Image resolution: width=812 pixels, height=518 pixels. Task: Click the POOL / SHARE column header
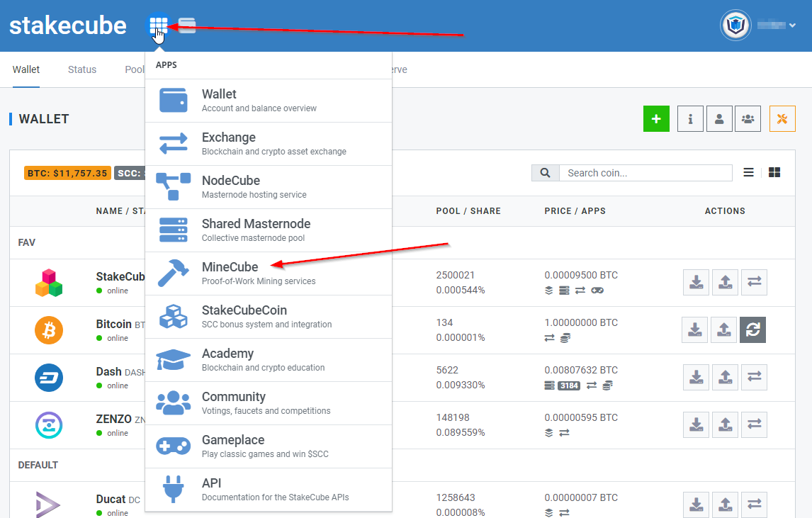(x=468, y=211)
